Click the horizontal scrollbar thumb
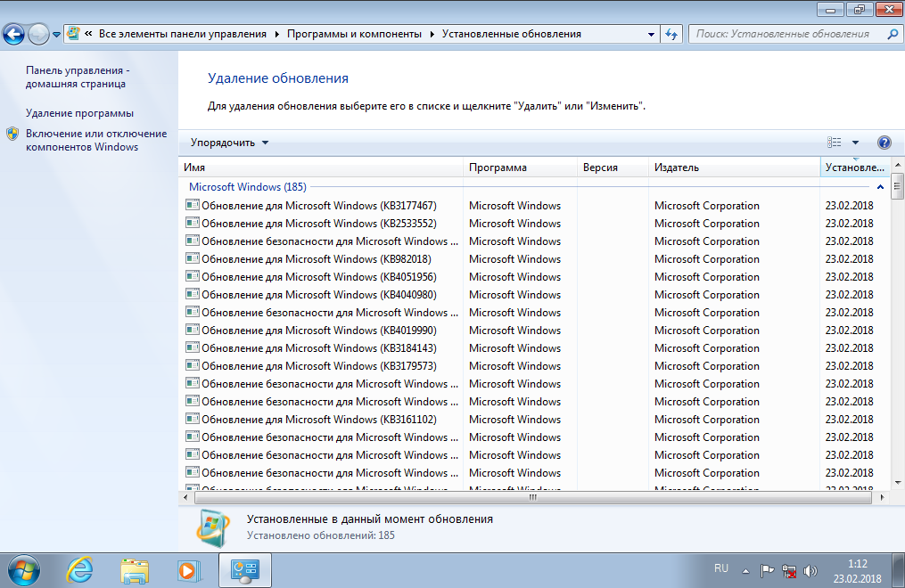Viewport: 905px width, 588px height. pos(532,497)
